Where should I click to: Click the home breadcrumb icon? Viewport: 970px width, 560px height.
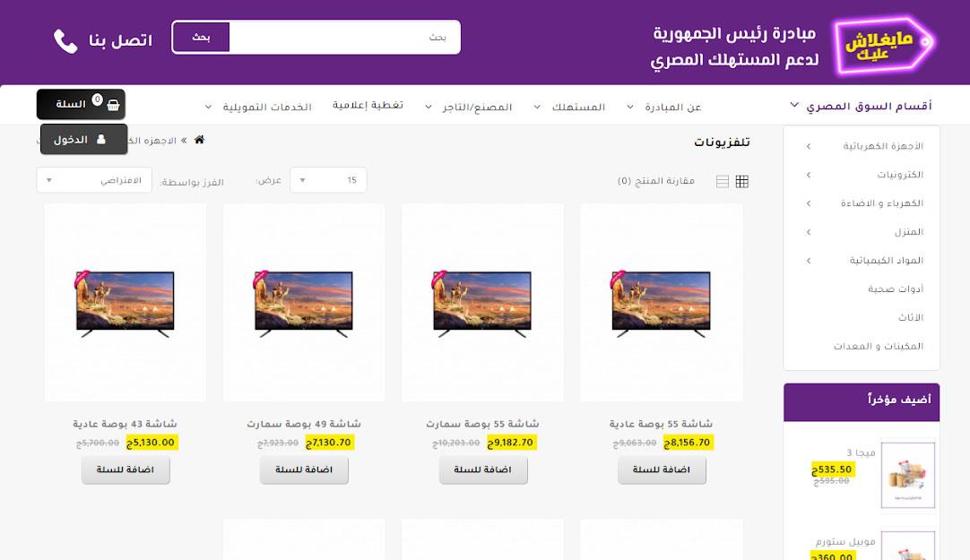(x=199, y=140)
